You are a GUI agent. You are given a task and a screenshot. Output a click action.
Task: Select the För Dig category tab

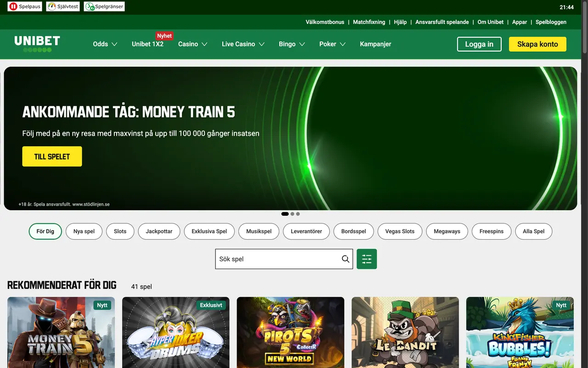point(45,231)
